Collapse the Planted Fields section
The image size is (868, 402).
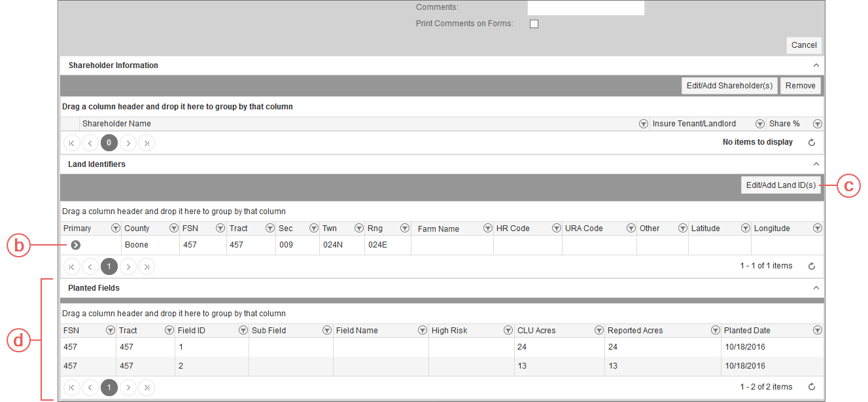[x=816, y=288]
